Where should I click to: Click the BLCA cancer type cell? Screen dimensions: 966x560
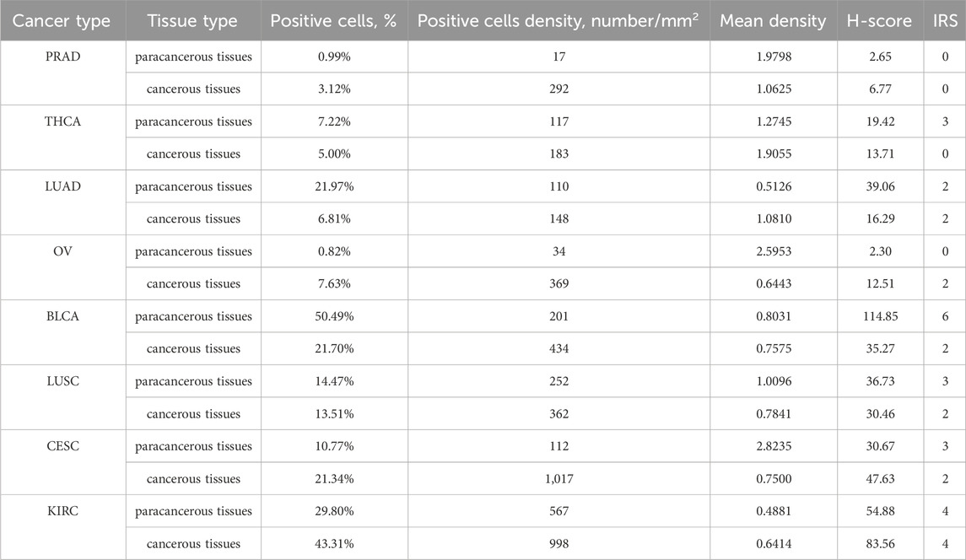click(62, 316)
